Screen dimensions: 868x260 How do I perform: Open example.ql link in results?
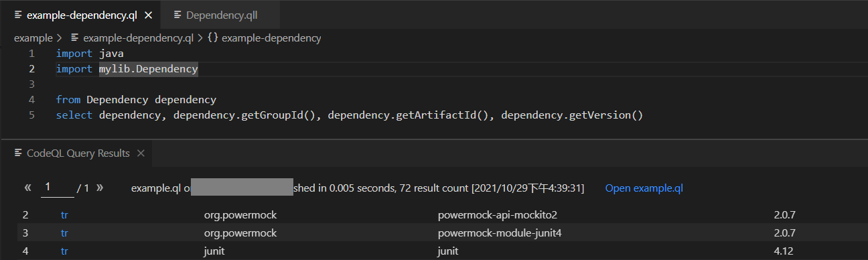pyautogui.click(x=644, y=188)
